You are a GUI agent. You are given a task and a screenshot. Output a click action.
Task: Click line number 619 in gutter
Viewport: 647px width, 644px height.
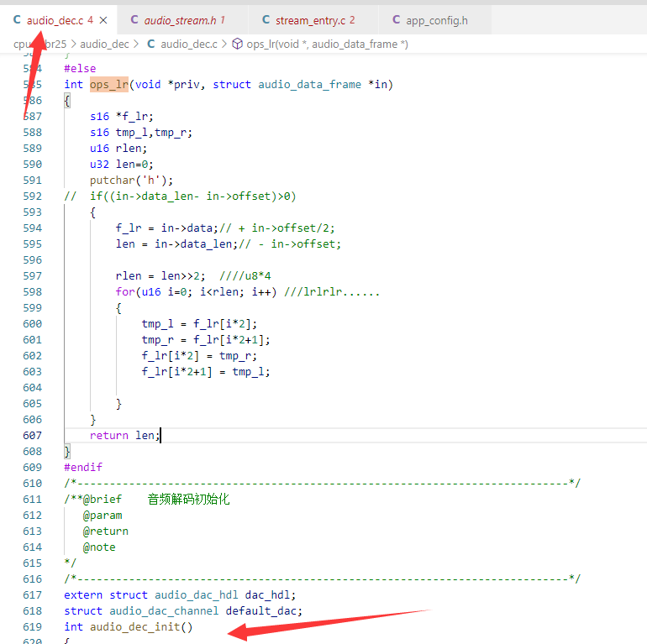pos(32,627)
